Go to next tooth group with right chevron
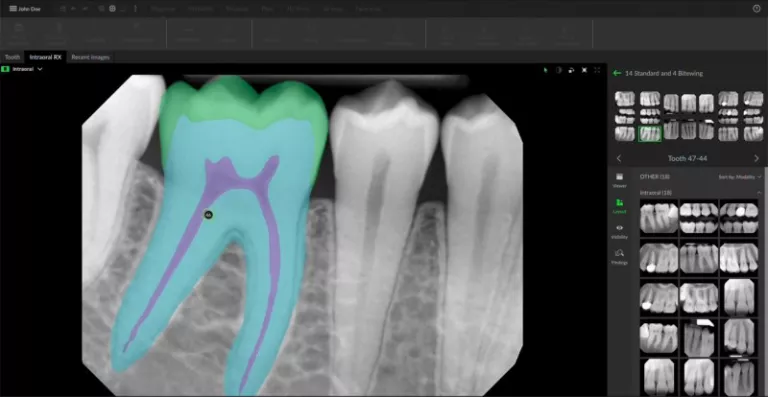 pos(756,158)
